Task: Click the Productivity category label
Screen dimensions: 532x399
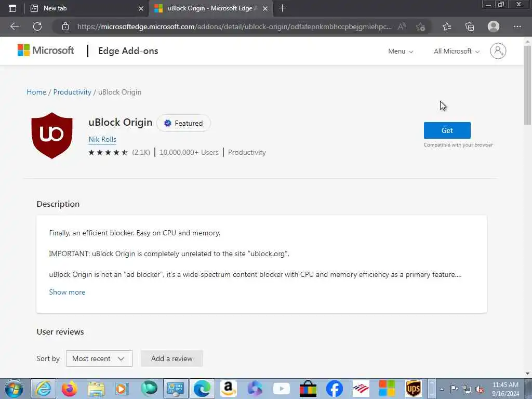Action: (247, 152)
